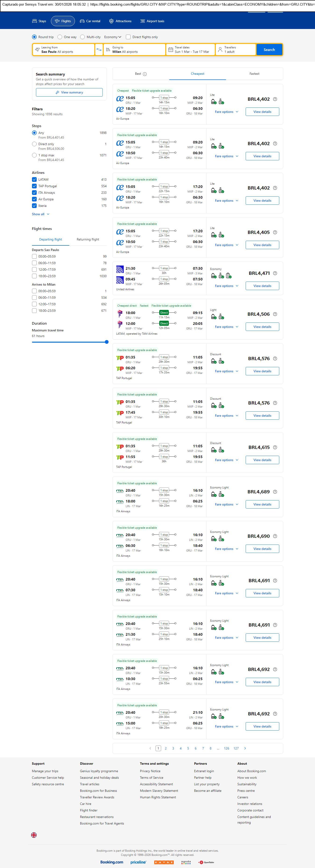The width and height of the screenshot is (315, 868).
Task: Click the help icon next to the BRL4,471 price
Action: click(275, 273)
